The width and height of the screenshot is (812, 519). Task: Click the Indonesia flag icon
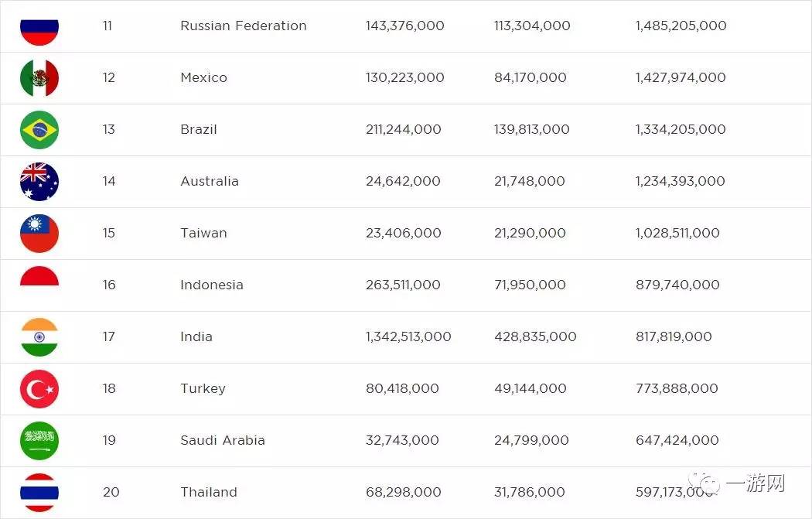[39, 278]
